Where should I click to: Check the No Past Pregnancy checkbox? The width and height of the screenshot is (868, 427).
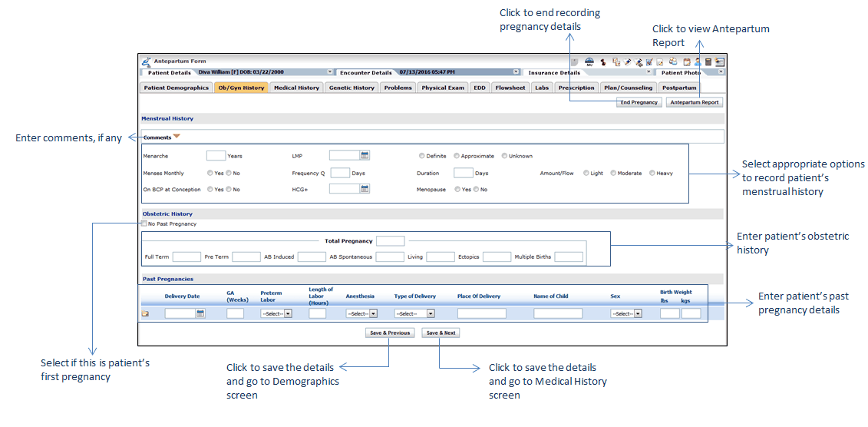click(x=144, y=224)
